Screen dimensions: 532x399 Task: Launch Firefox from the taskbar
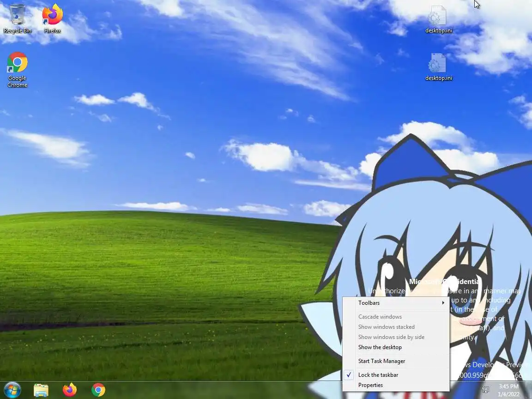click(x=70, y=390)
